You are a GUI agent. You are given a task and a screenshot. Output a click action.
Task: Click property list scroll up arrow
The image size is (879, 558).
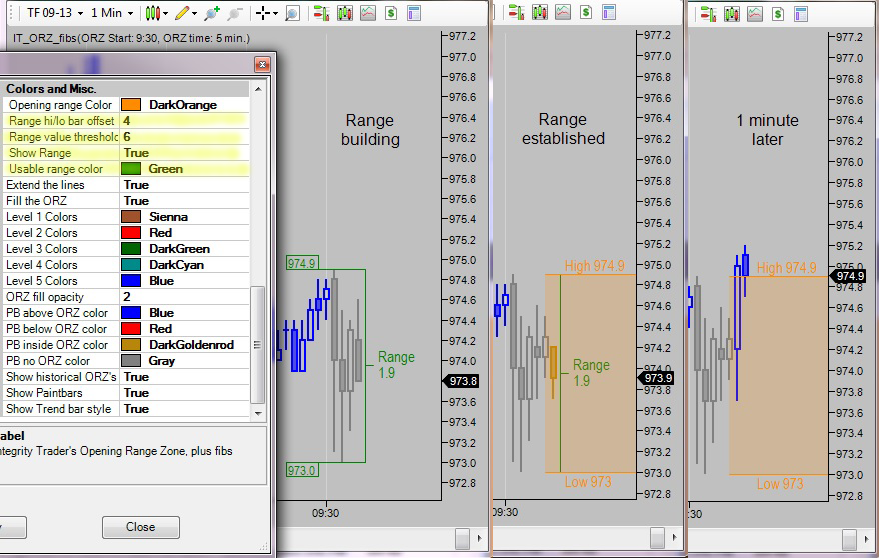(x=258, y=89)
